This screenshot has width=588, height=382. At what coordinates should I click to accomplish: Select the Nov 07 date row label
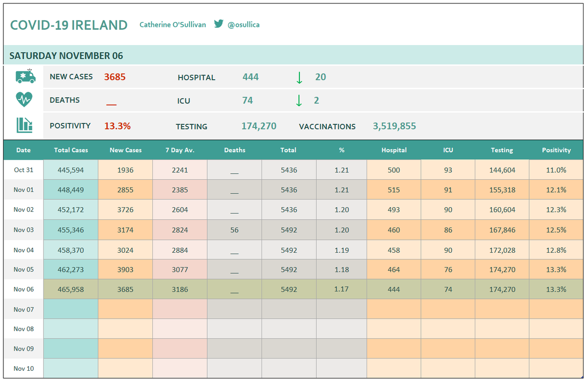point(24,309)
